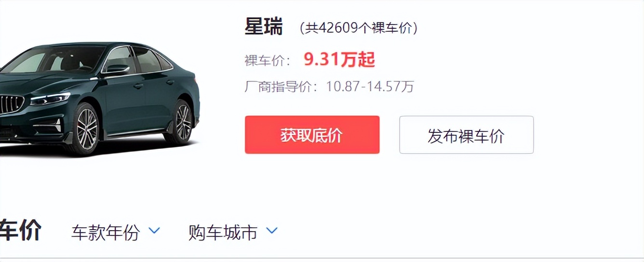Click the 星瑞 model title
The height and width of the screenshot is (262, 644).
264,27
